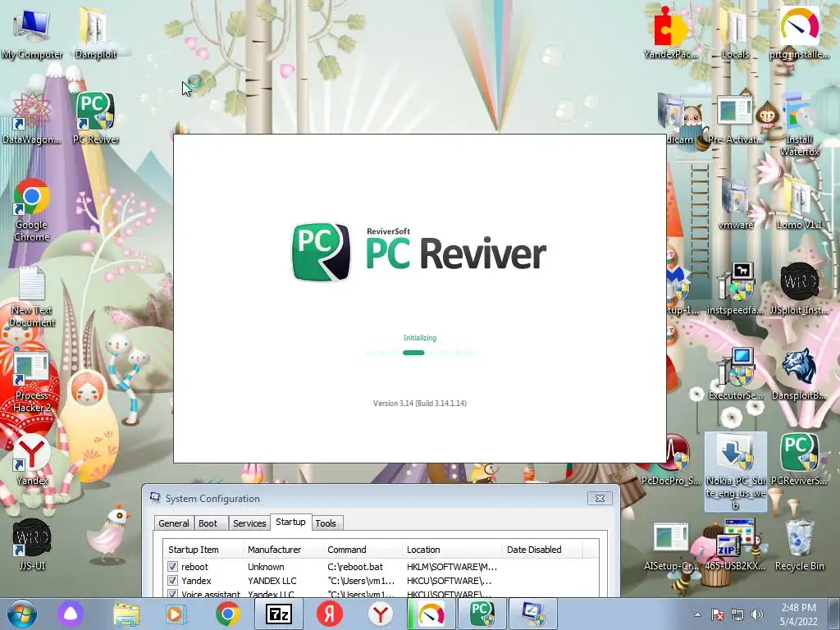The image size is (840, 630).
Task: Sort by Date Disabled column header
Action: [x=542, y=550]
